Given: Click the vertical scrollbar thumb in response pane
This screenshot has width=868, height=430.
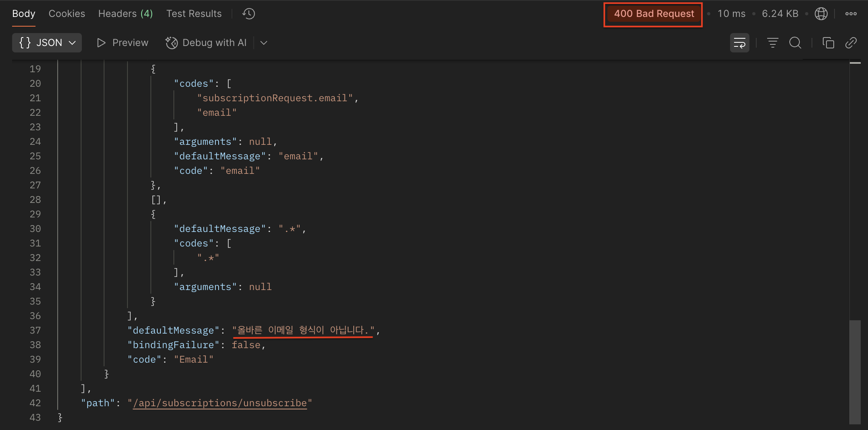Looking at the screenshot, I should (855, 371).
